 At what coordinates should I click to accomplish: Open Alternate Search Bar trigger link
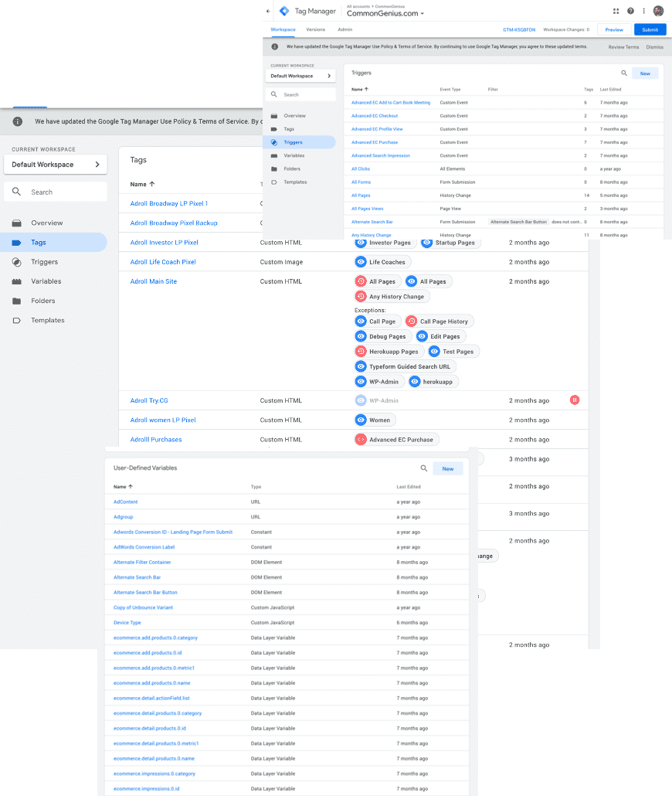(x=372, y=222)
